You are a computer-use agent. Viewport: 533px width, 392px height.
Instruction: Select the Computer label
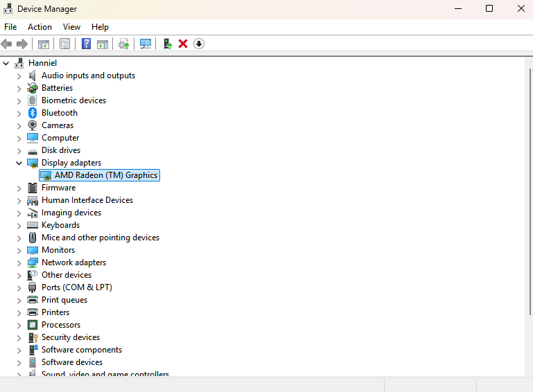coord(60,138)
